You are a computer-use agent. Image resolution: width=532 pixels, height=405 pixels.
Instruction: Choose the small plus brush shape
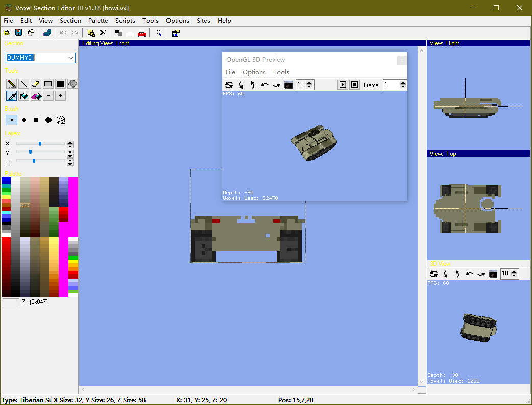(24, 120)
